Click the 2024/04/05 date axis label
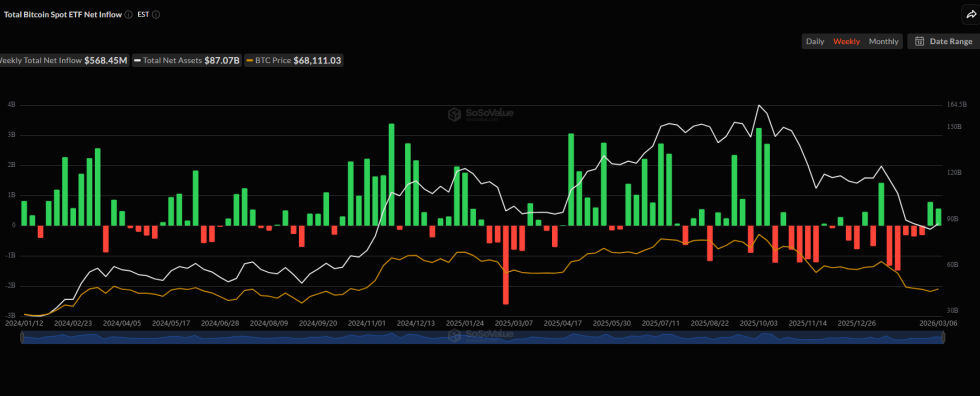The height and width of the screenshot is (396, 980). [121, 324]
